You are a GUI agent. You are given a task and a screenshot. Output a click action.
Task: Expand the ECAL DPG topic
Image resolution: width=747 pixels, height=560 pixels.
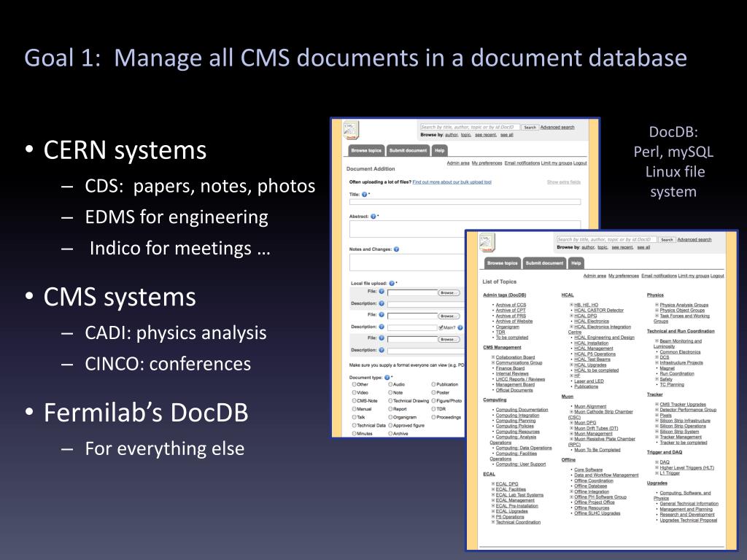click(x=493, y=484)
